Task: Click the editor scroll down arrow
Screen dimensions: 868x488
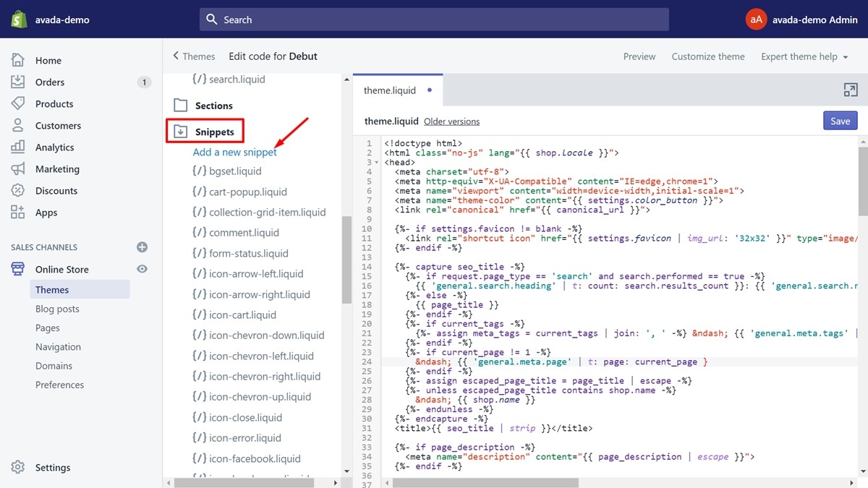Action: [863, 471]
